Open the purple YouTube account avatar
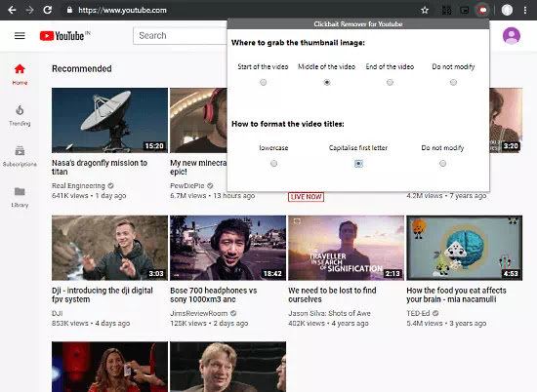 click(512, 35)
